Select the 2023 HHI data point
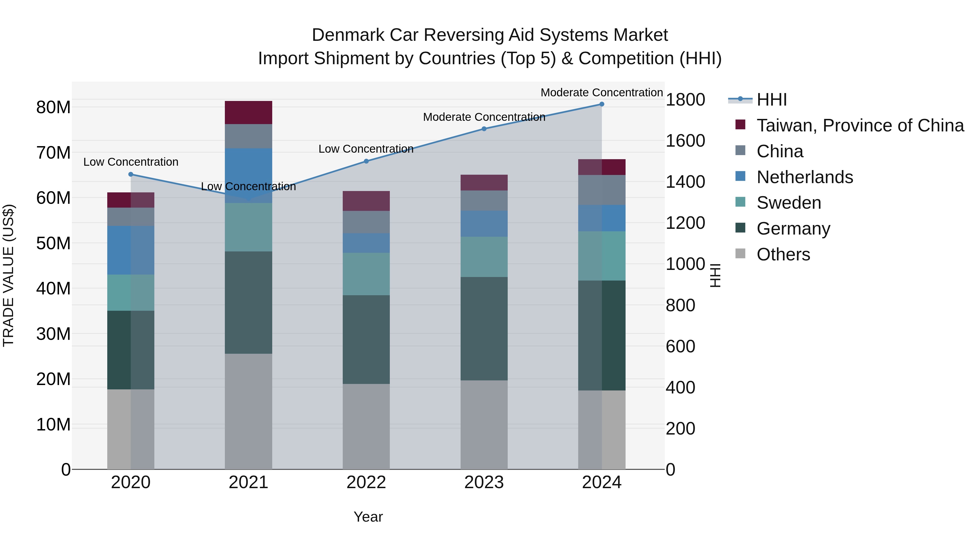Image resolution: width=980 pixels, height=551 pixels. 484,129
